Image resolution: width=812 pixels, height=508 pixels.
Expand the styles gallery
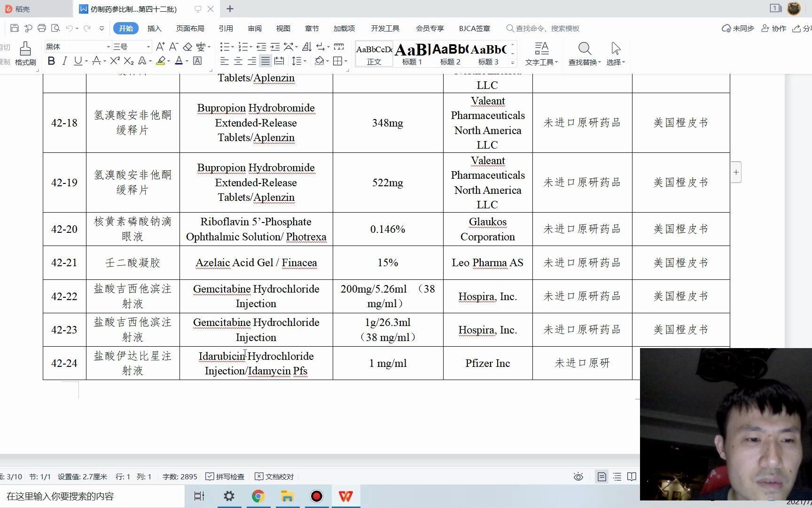pos(513,63)
